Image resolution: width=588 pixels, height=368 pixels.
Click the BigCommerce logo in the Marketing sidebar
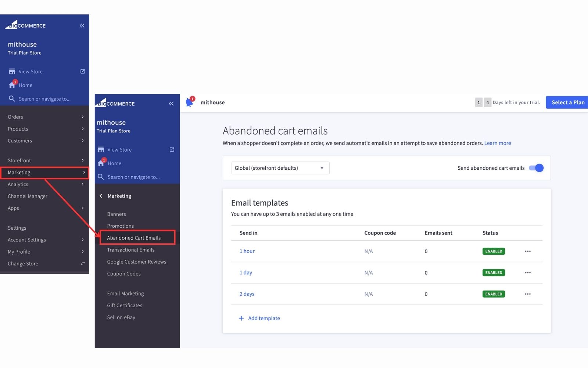point(115,103)
